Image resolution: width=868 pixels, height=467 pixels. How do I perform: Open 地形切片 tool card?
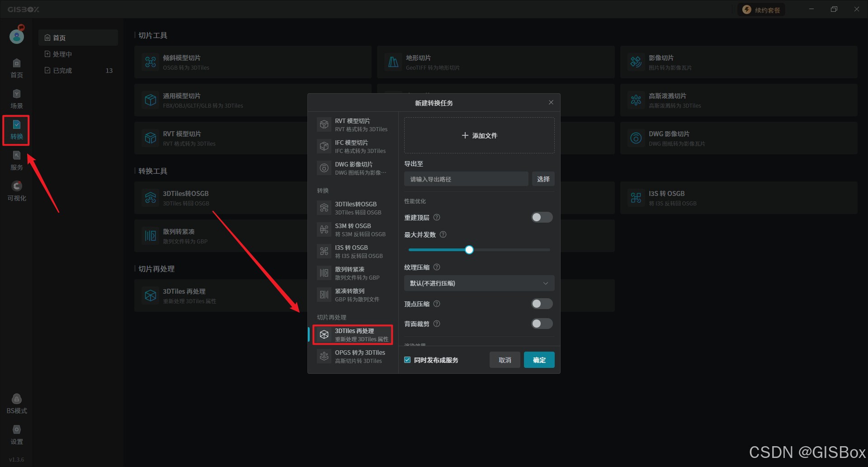(x=495, y=62)
